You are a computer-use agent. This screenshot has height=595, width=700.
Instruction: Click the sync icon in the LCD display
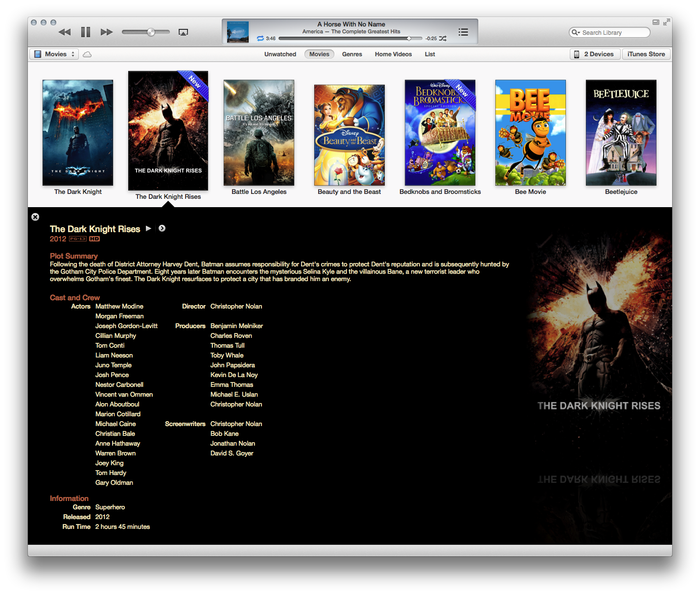[260, 38]
